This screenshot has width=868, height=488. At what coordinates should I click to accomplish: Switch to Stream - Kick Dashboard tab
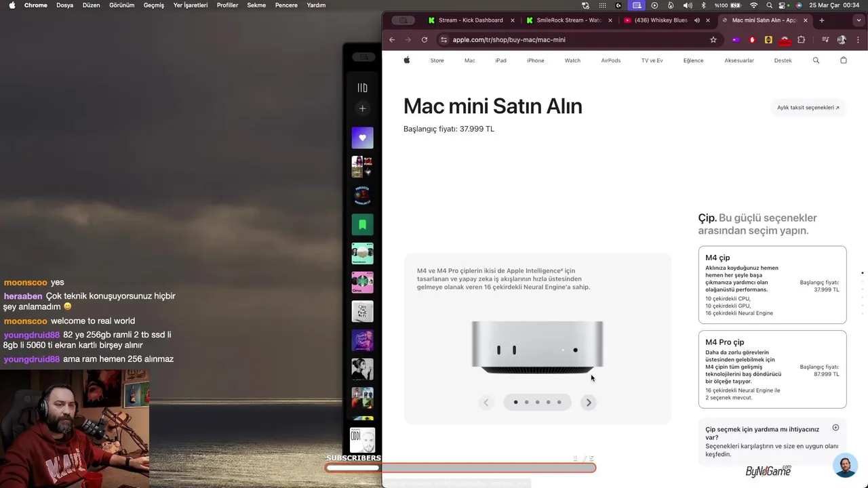click(469, 20)
